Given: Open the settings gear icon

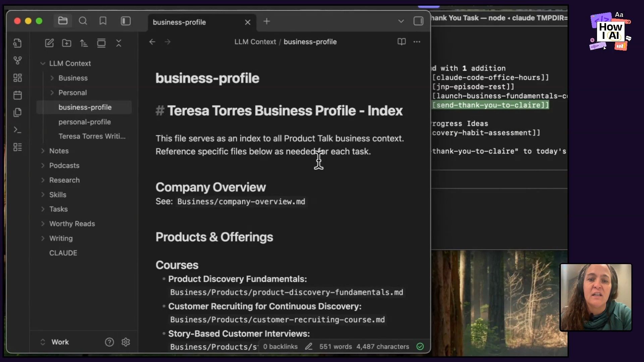Looking at the screenshot, I should click(126, 342).
